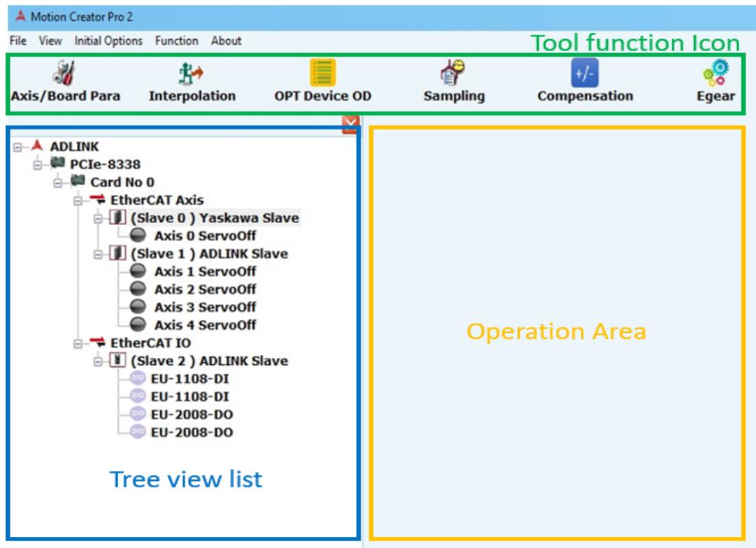Close the tree view panel with red X
The width and height of the screenshot is (756, 548).
[x=350, y=124]
